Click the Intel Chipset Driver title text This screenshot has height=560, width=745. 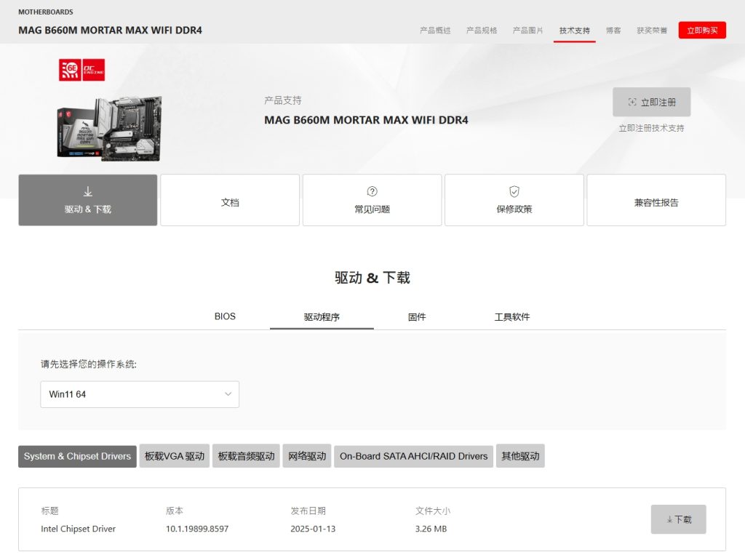tap(79, 529)
